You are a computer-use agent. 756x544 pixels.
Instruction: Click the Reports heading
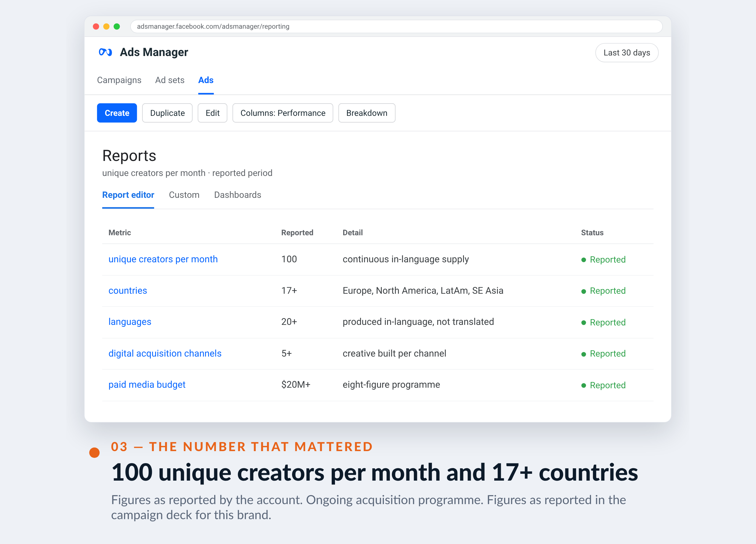[129, 156]
